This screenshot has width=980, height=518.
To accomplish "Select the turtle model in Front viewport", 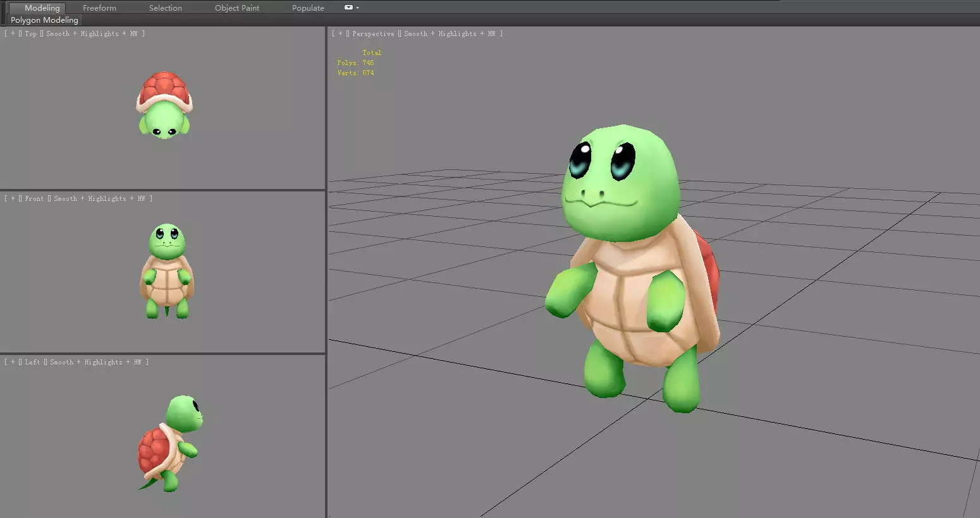I will coord(167,272).
